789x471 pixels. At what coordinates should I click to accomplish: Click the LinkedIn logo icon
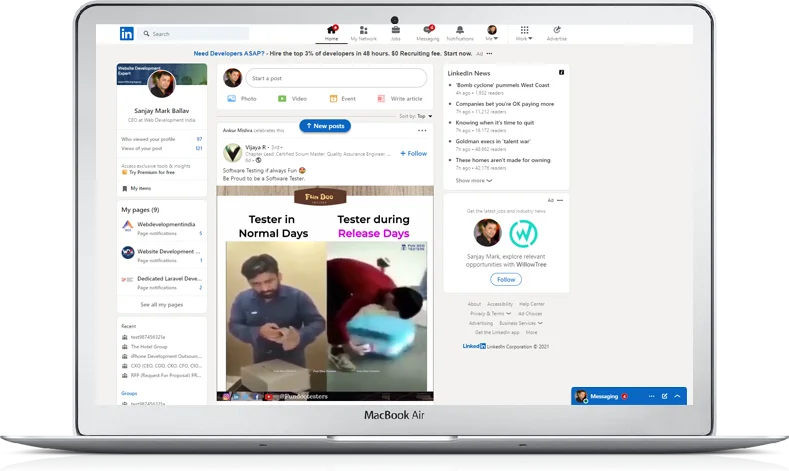[x=127, y=34]
